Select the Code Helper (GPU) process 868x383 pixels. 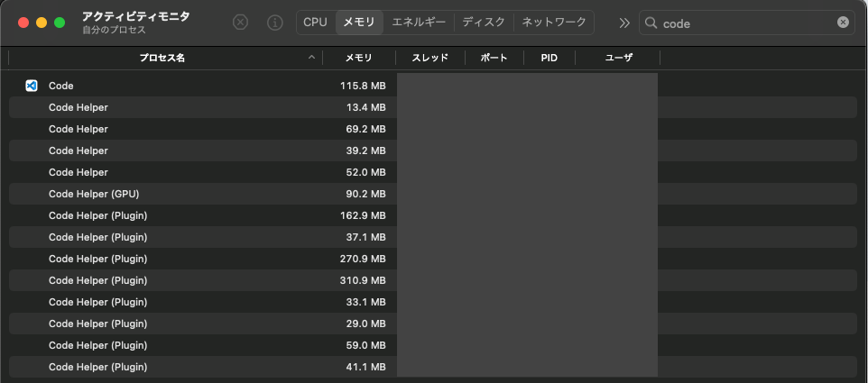[433, 194]
